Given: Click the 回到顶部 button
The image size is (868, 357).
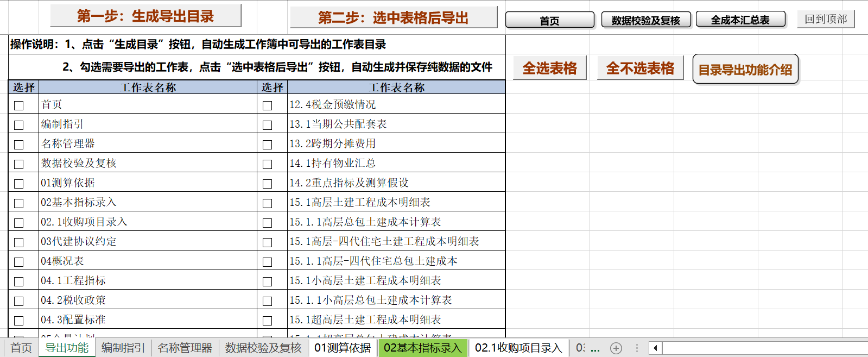Looking at the screenshot, I should 826,19.
